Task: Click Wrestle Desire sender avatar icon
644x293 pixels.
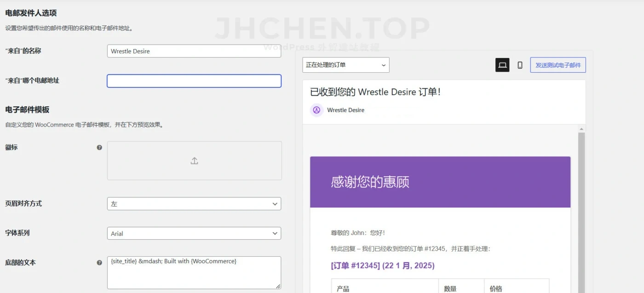Action: click(316, 110)
